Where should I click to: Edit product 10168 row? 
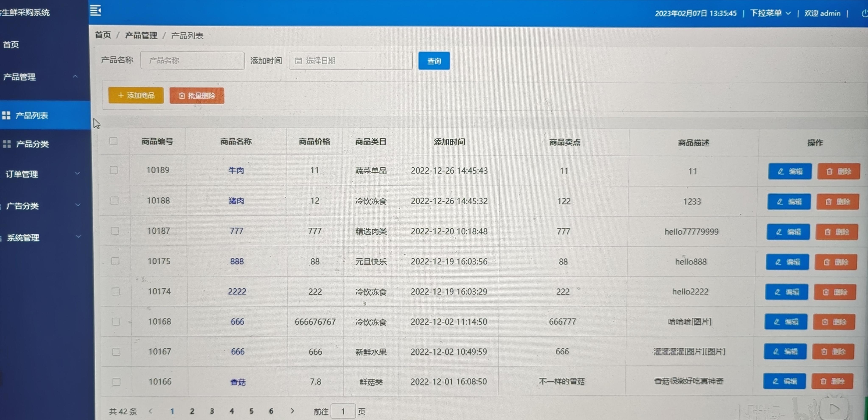pyautogui.click(x=786, y=322)
